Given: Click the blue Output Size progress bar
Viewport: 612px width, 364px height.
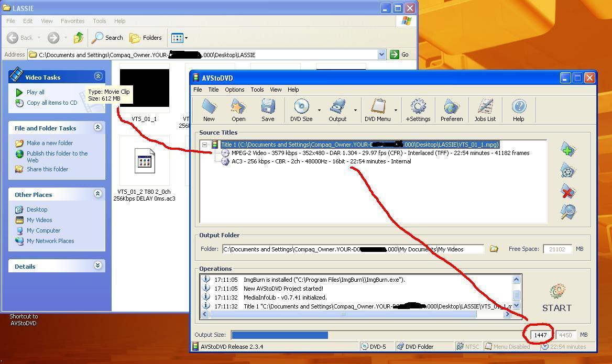Looking at the screenshot, I should pyautogui.click(x=279, y=335).
